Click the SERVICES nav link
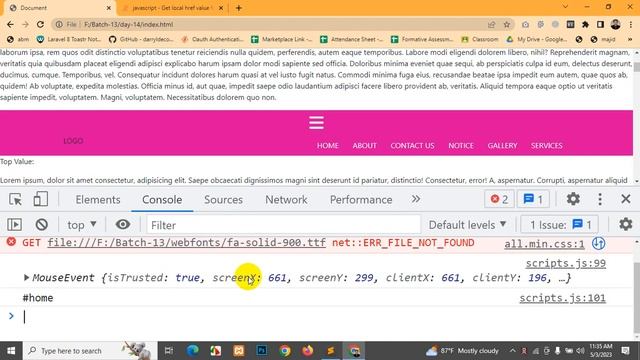This screenshot has width=640, height=360. click(x=547, y=146)
